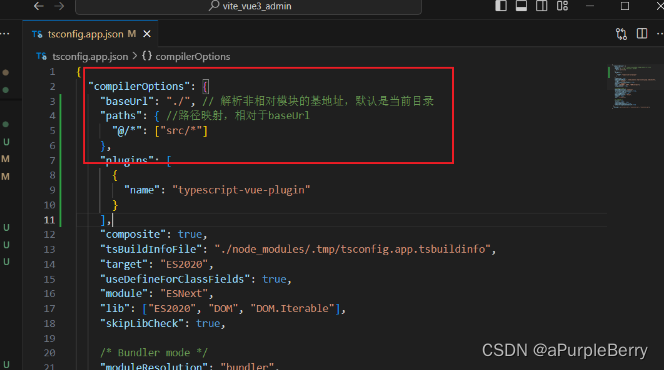The width and height of the screenshot is (664, 370).
Task: Click the "tsBuildInfoFile" key
Action: point(151,249)
